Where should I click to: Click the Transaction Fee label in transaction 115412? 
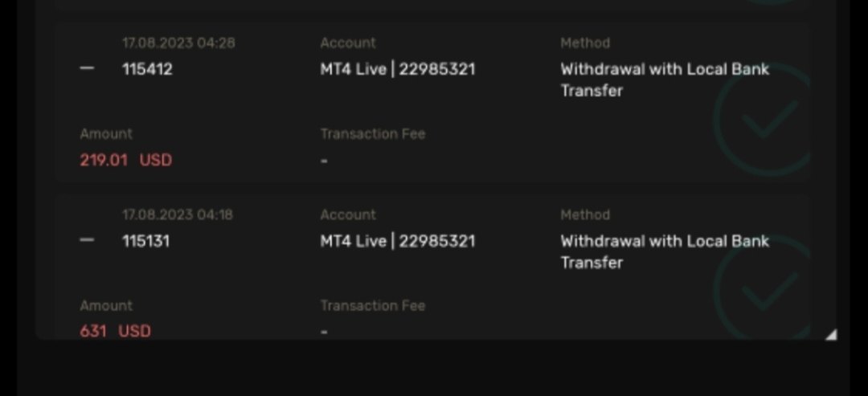(372, 134)
